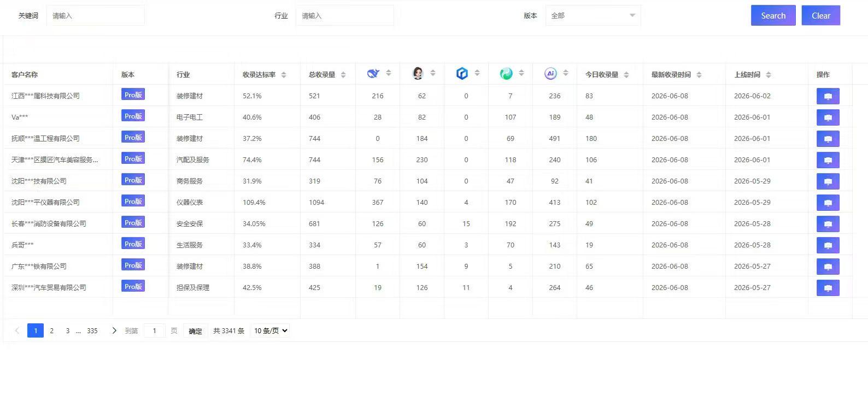Go to next page with right chevron
Viewport: 868px width, 402px height.
click(114, 330)
